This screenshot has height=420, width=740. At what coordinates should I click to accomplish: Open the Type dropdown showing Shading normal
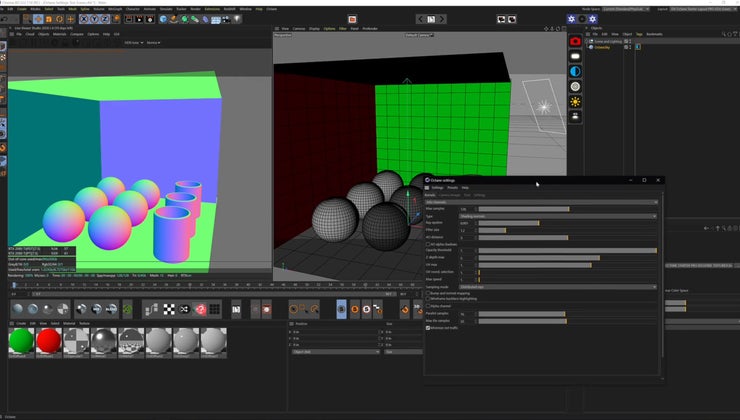558,216
